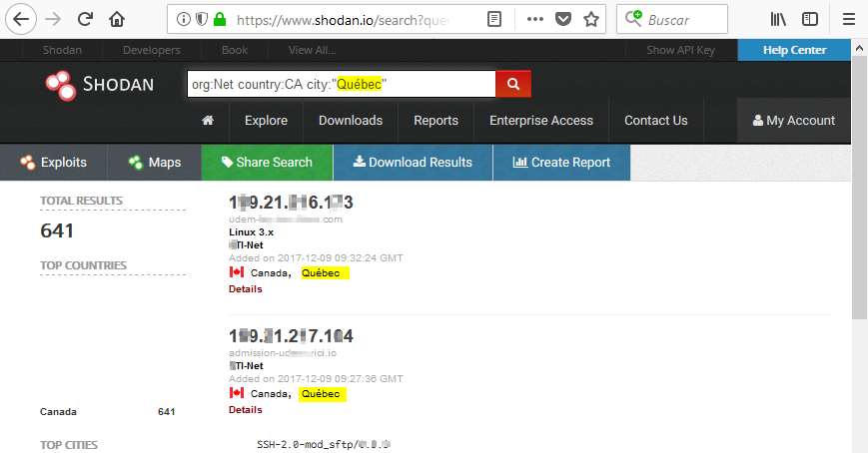Open My Account menu

pos(794,121)
